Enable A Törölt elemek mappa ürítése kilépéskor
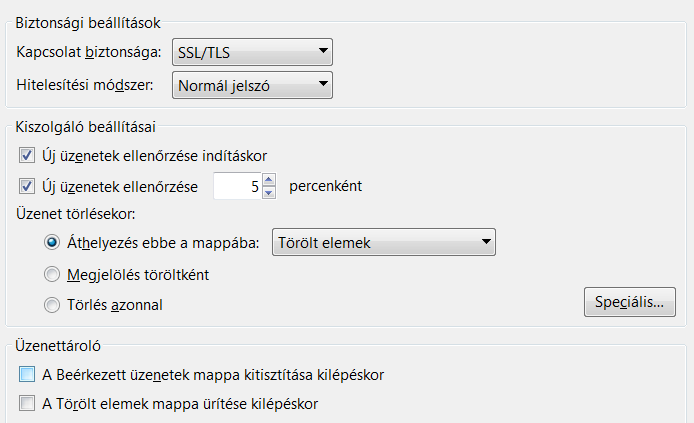 [26, 404]
